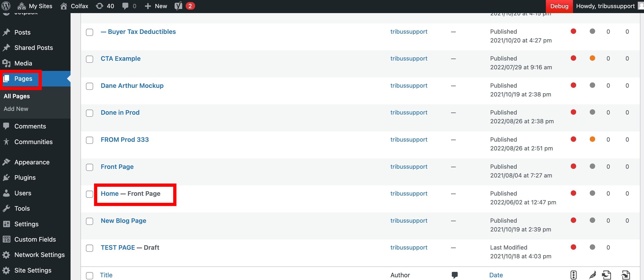Viewport: 644px width, 280px height.
Task: Click the Users sidebar label
Action: (x=23, y=193)
